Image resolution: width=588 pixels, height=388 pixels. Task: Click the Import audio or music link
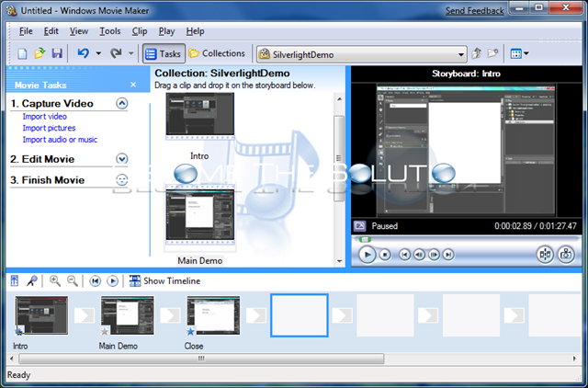(60, 140)
